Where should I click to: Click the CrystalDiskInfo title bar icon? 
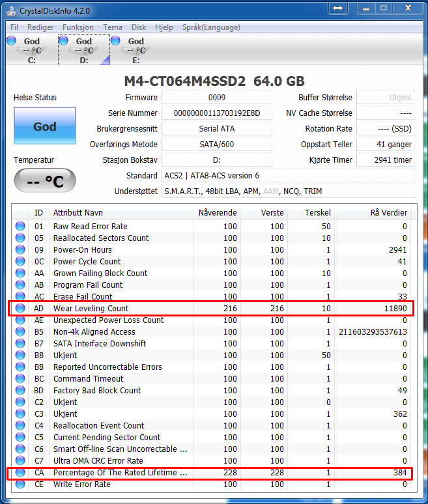tap(11, 10)
